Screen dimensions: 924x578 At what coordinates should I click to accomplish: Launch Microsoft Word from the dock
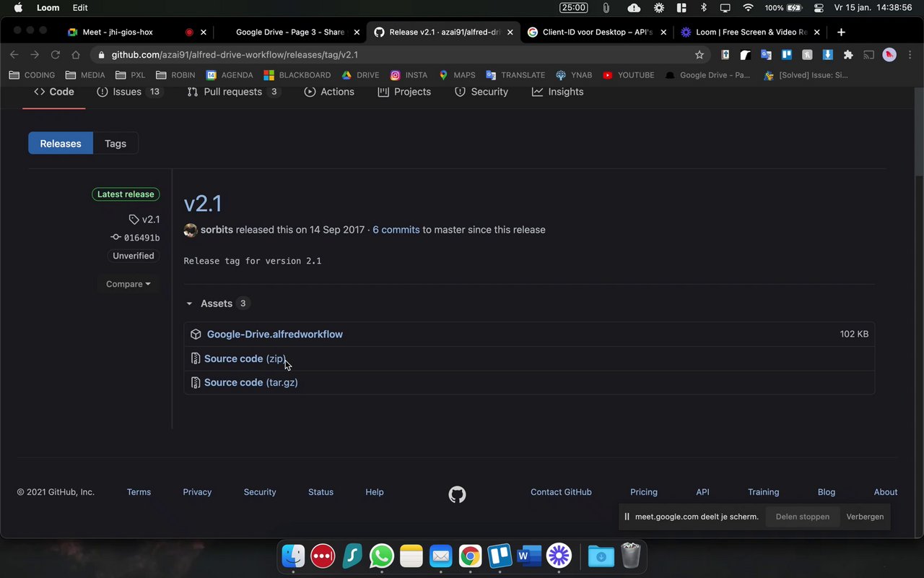click(x=529, y=556)
